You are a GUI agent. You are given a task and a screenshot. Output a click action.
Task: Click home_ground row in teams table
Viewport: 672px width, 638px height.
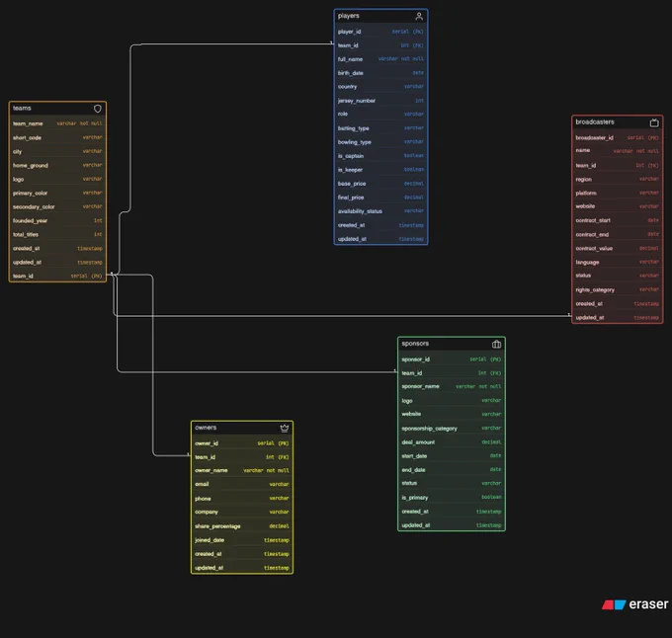click(x=57, y=165)
